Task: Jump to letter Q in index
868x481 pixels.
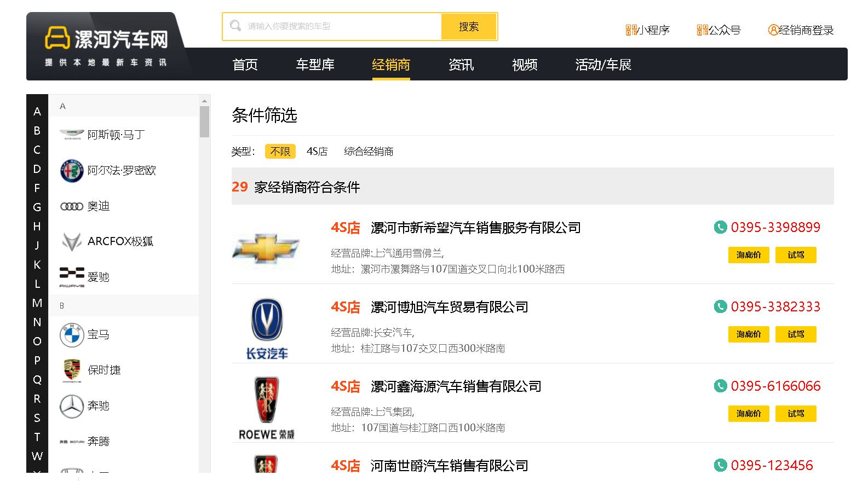Action: pos(37,380)
